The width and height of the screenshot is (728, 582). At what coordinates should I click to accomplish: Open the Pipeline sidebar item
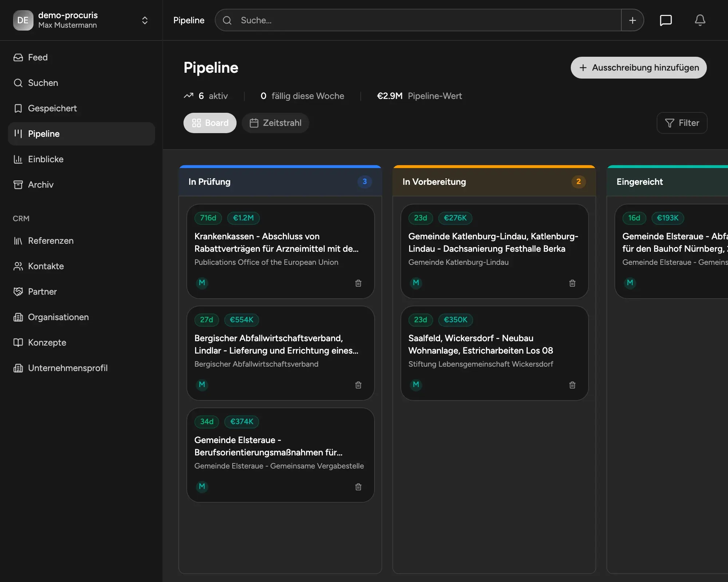pyautogui.click(x=82, y=134)
